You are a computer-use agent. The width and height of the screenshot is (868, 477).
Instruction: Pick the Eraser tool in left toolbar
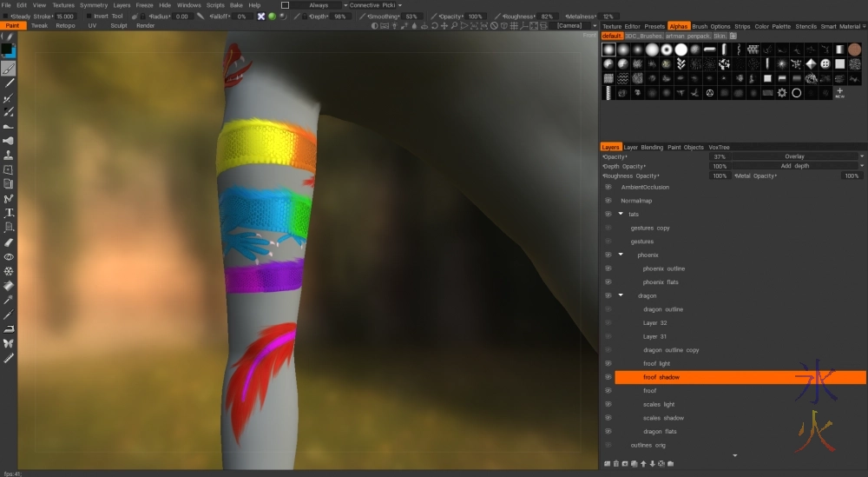9,242
